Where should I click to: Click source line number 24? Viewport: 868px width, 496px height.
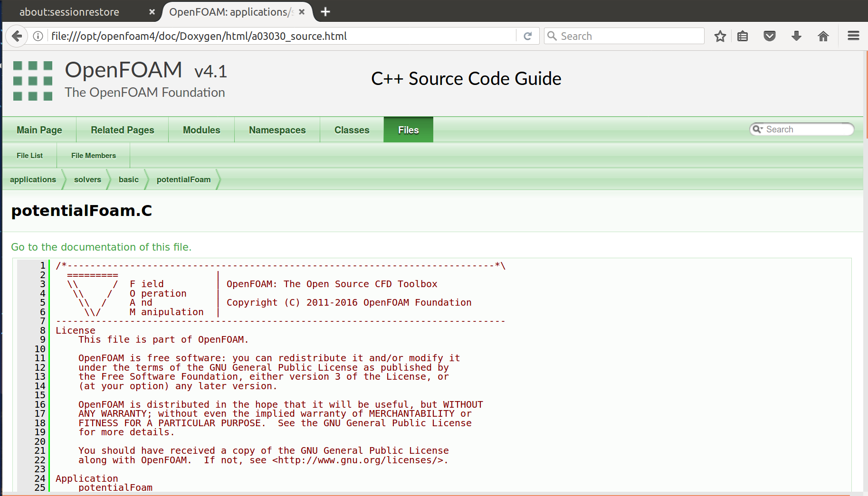(40, 479)
